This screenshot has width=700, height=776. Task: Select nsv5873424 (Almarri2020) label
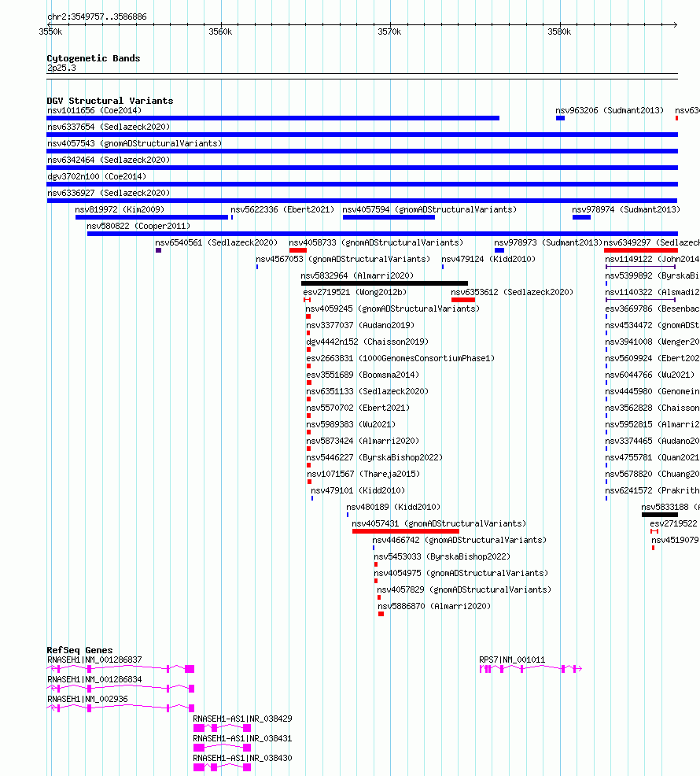coord(363,441)
